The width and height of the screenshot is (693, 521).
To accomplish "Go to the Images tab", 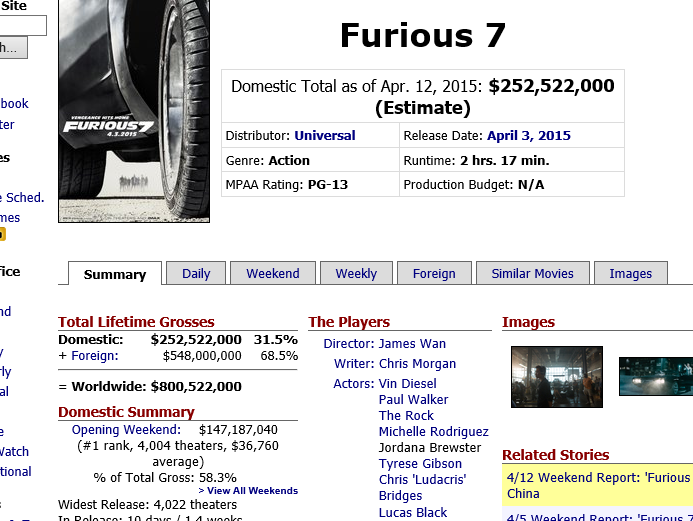I will (630, 273).
